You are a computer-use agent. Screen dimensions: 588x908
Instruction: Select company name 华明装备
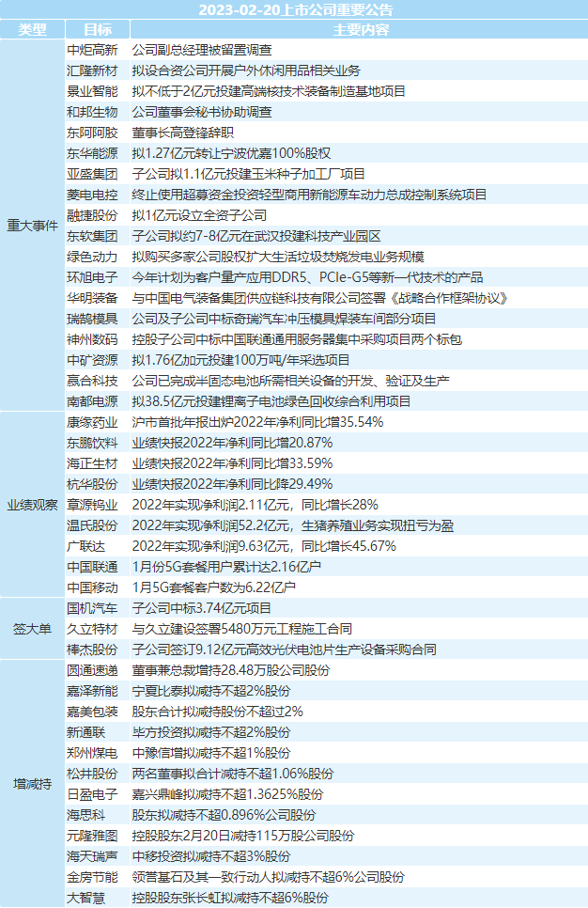pyautogui.click(x=92, y=298)
